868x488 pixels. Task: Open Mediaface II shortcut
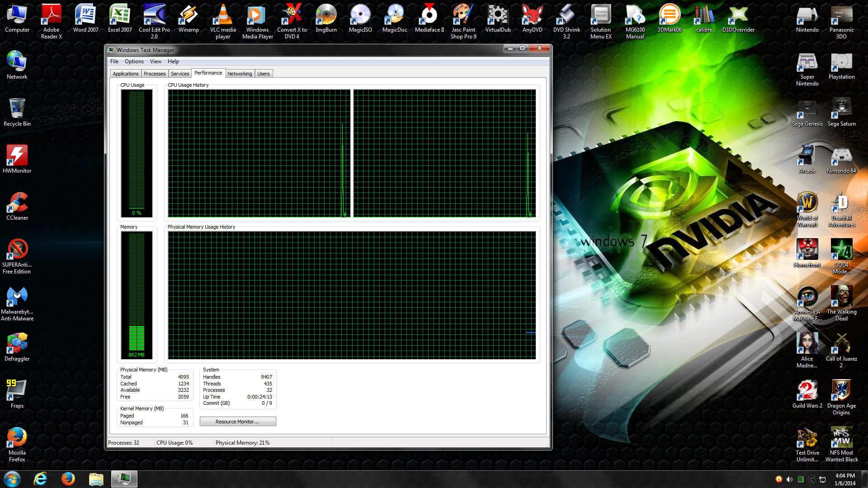(x=429, y=19)
